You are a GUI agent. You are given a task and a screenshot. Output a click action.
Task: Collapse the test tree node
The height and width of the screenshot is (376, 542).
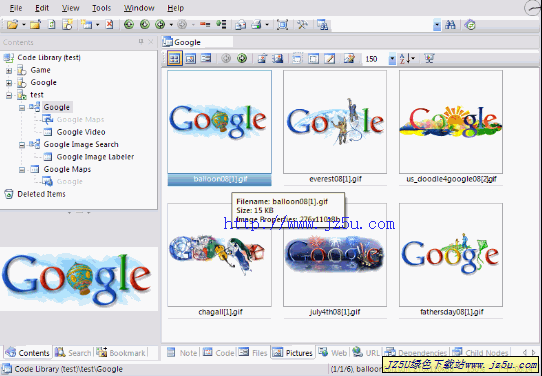9,95
